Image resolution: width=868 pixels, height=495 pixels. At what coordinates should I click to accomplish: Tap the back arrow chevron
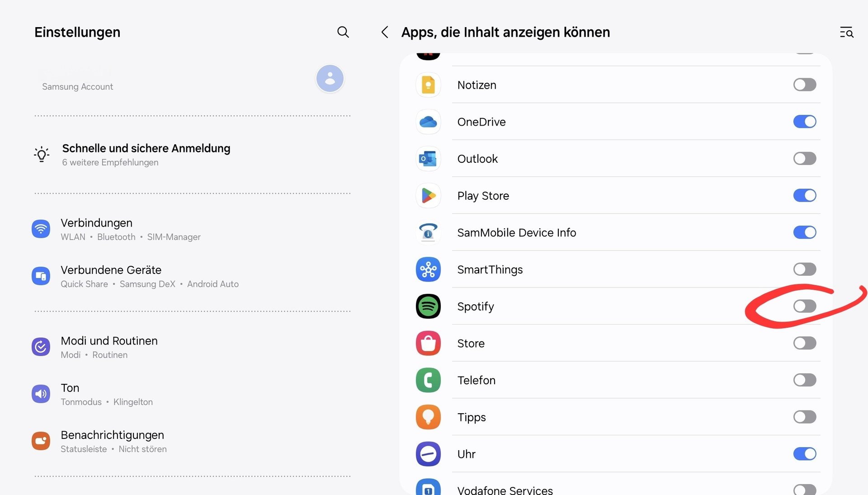pyautogui.click(x=385, y=32)
